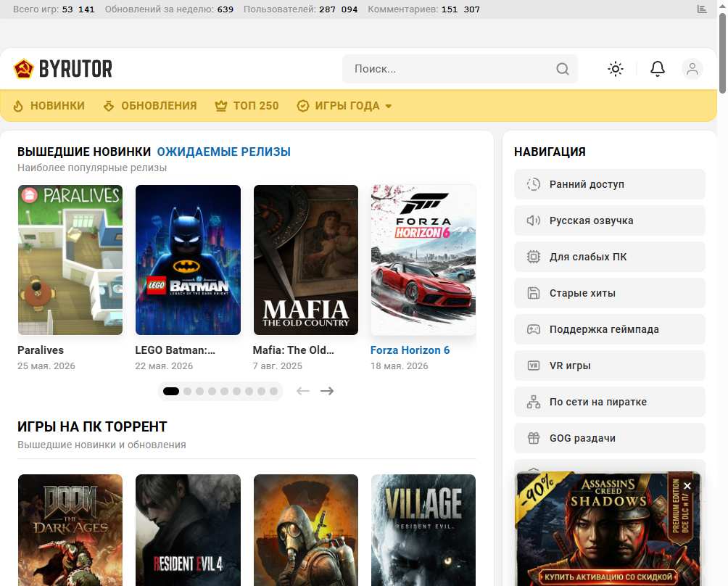Open the DOOM The Dark Ages cover
This screenshot has width=728, height=586.
(x=70, y=530)
